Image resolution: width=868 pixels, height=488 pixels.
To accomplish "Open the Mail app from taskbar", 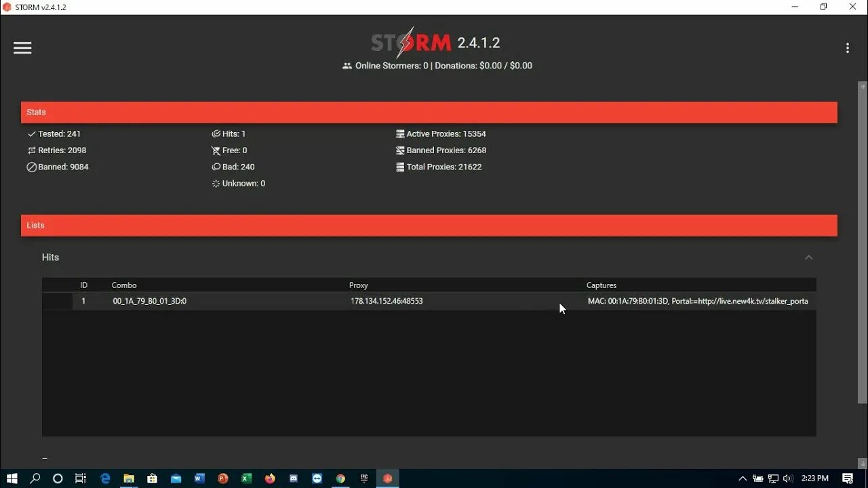I will click(176, 479).
